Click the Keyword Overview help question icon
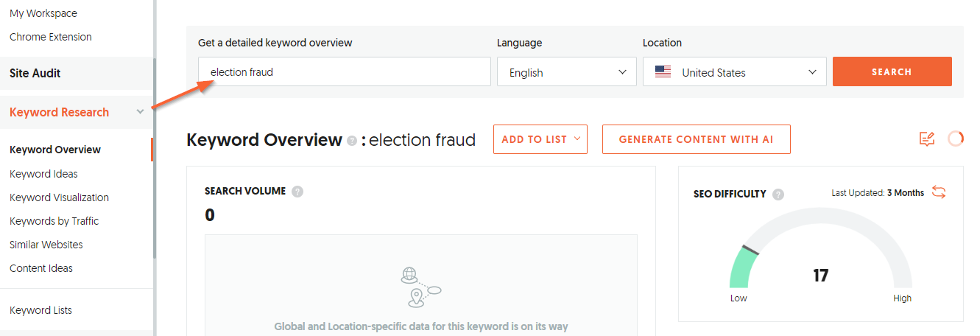The width and height of the screenshot is (980, 336). [x=353, y=141]
